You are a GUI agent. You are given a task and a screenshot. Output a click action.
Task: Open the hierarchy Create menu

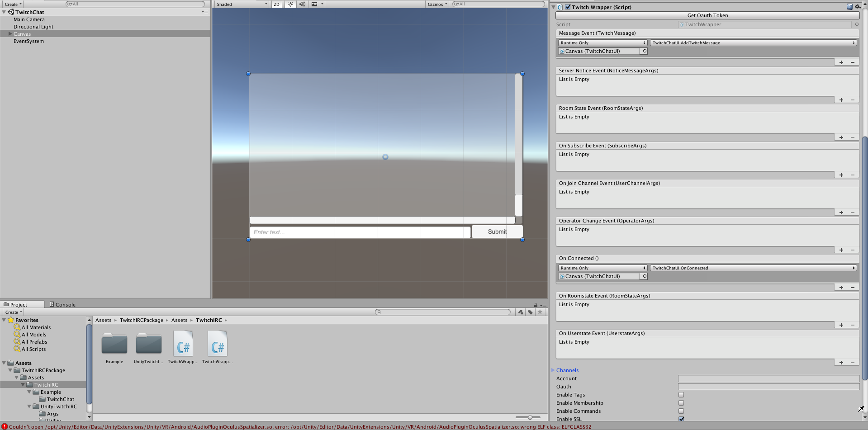[x=13, y=4]
